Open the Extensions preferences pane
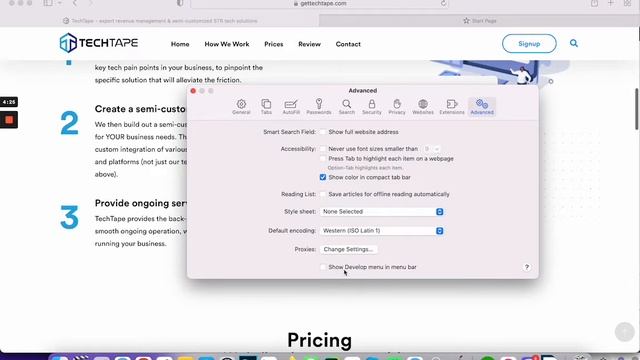Image resolution: width=640 pixels, height=360 pixels. click(x=452, y=107)
